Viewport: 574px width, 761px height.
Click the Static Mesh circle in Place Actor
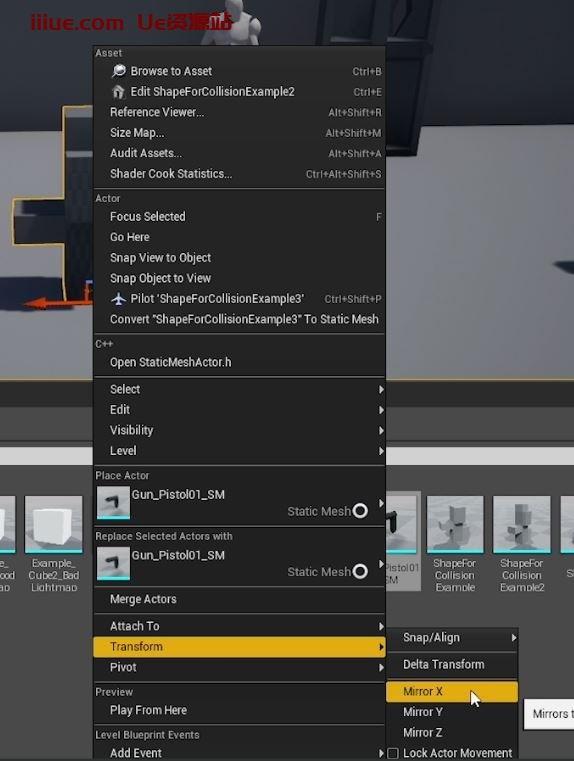click(x=360, y=511)
